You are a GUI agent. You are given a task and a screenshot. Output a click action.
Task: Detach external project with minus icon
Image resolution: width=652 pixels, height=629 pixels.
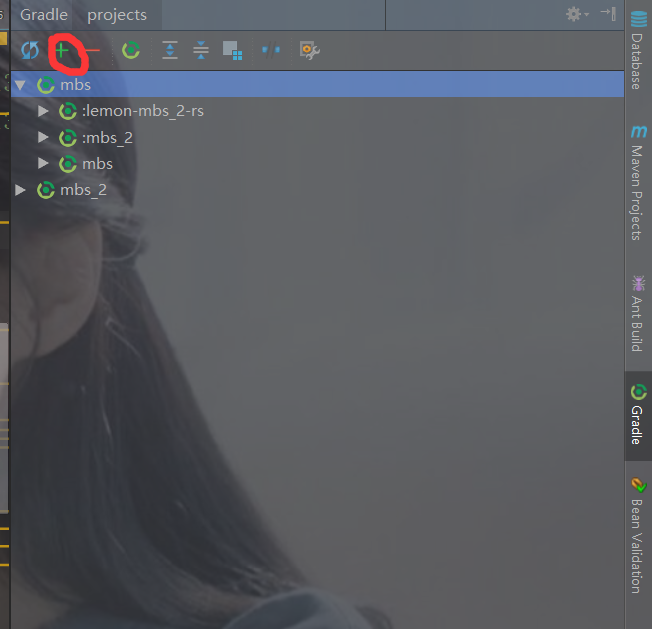93,51
